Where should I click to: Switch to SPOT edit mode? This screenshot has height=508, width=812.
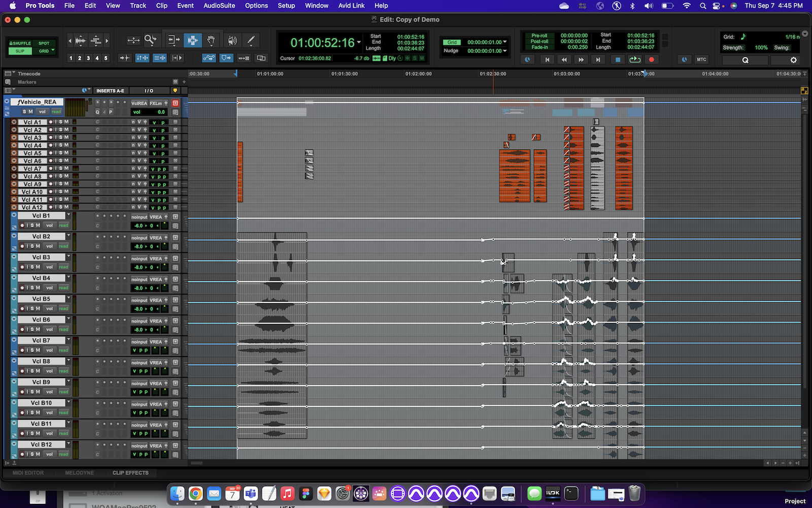click(44, 44)
